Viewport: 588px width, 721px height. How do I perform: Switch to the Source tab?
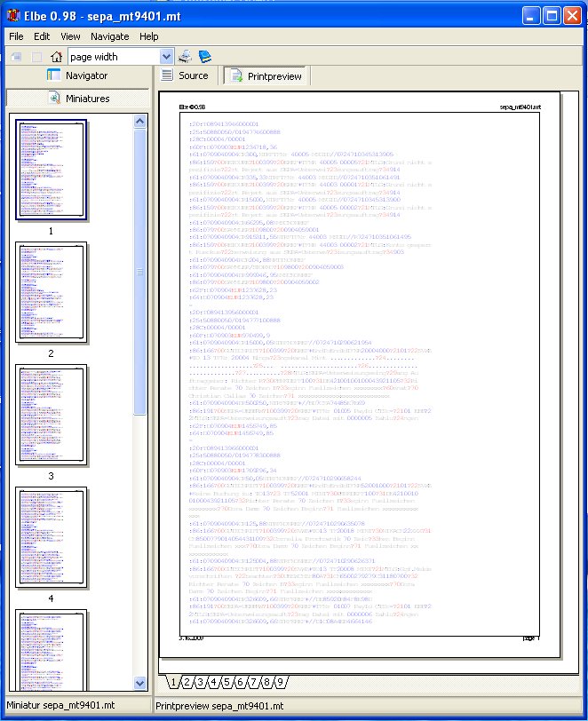click(x=185, y=76)
